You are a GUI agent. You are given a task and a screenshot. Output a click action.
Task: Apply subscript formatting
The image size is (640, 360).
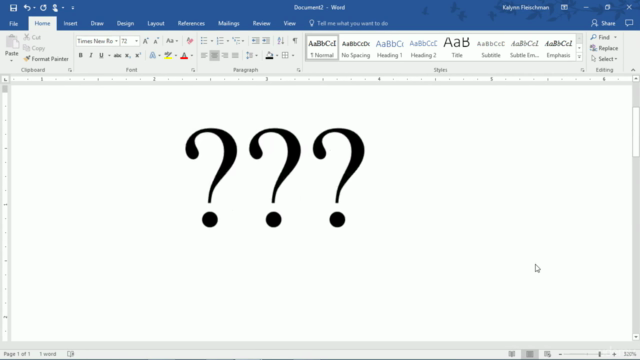click(x=128, y=56)
